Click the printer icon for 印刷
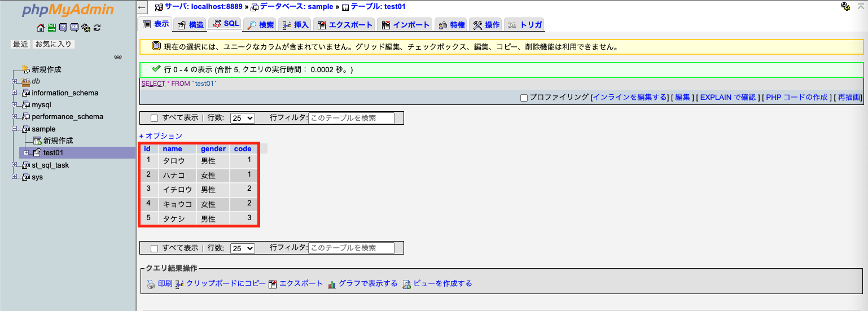Viewport: 868px width, 311px height. tap(151, 284)
